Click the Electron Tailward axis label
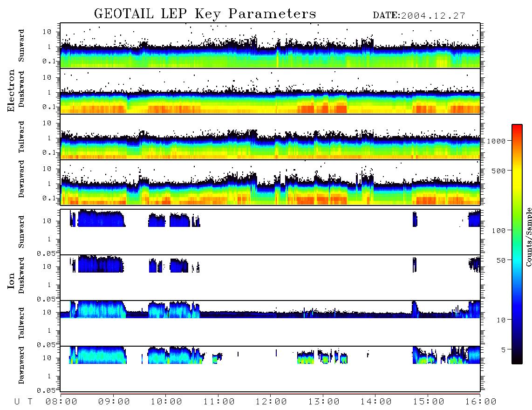This screenshot has height=410, width=532. [x=21, y=137]
